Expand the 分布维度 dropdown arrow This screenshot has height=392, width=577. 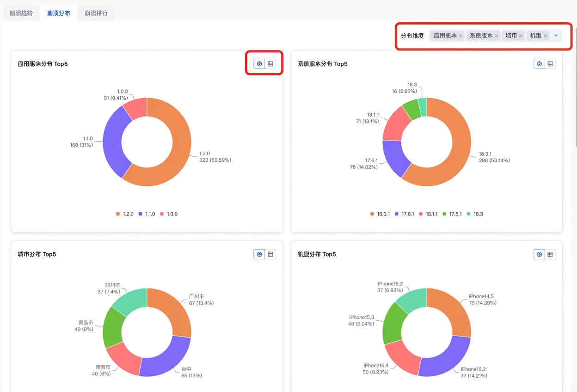point(556,36)
